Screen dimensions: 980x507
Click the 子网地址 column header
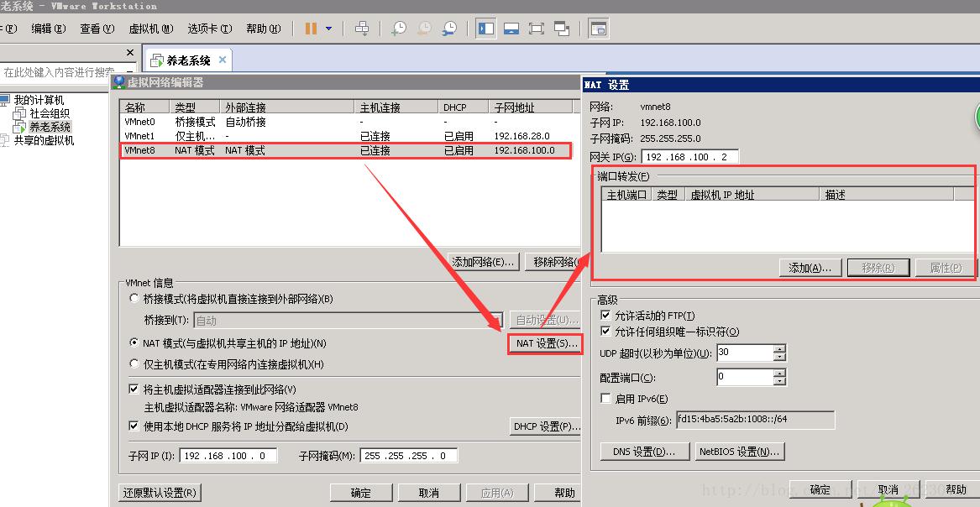click(x=530, y=107)
